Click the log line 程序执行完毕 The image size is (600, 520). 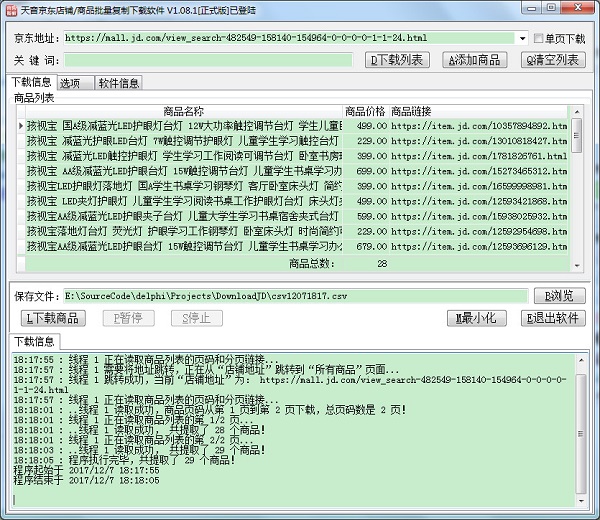coord(124,460)
